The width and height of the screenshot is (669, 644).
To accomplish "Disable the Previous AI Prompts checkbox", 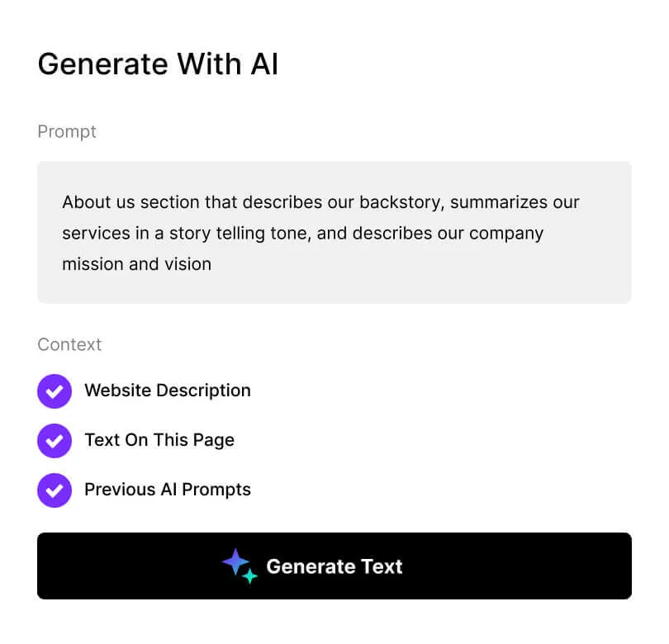I will click(55, 490).
